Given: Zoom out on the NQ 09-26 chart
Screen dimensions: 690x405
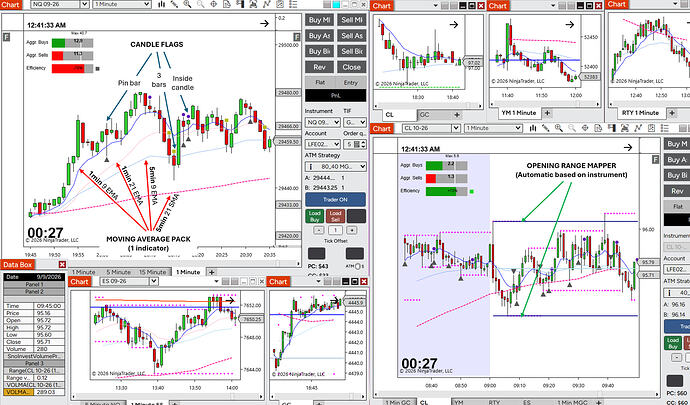Looking at the screenshot, I should (x=200, y=4).
